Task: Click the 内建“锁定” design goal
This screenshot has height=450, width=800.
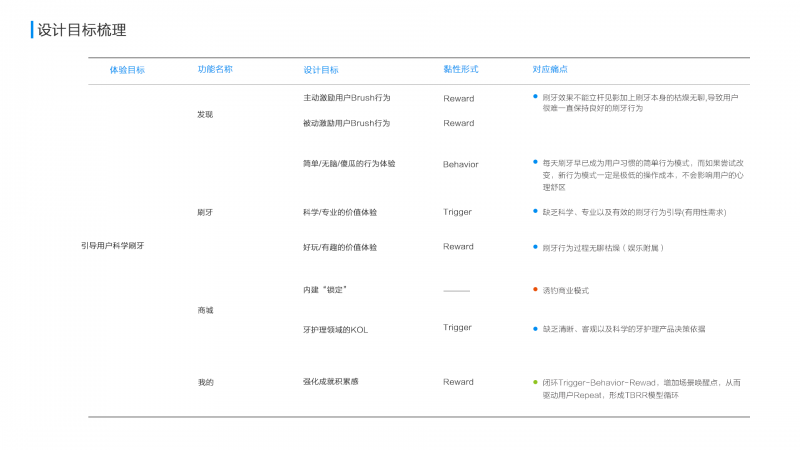Action: click(x=325, y=290)
